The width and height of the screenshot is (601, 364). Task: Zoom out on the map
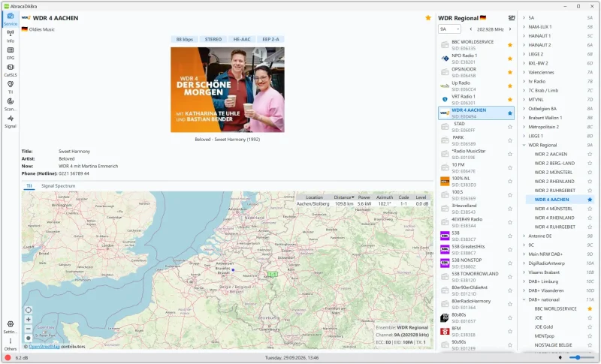coord(29,329)
